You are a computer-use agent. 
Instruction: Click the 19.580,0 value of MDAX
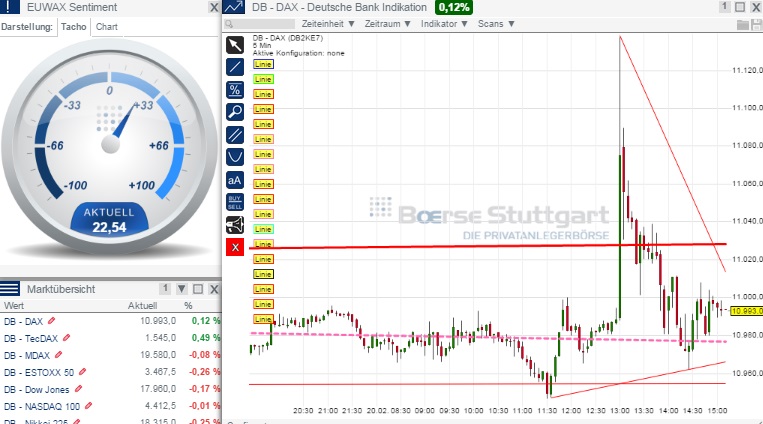pos(158,355)
